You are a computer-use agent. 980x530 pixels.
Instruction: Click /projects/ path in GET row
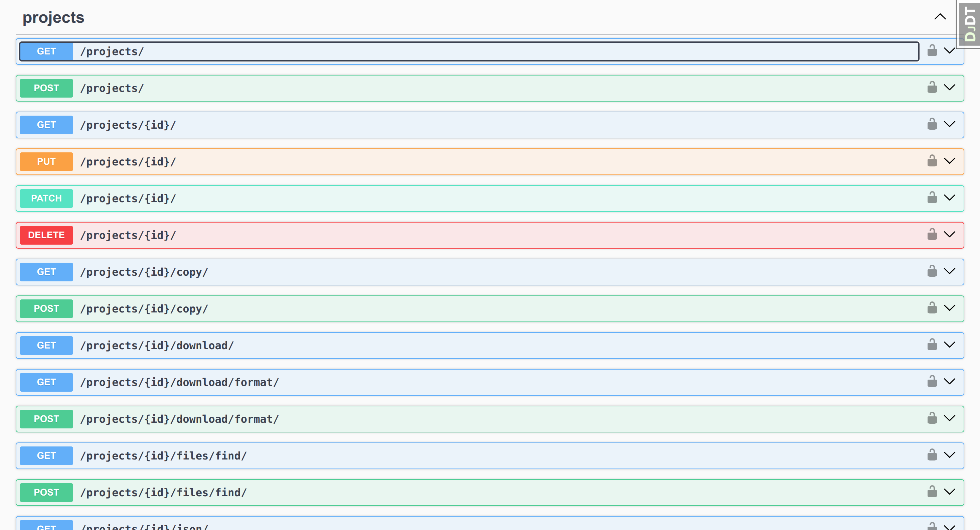(x=112, y=51)
